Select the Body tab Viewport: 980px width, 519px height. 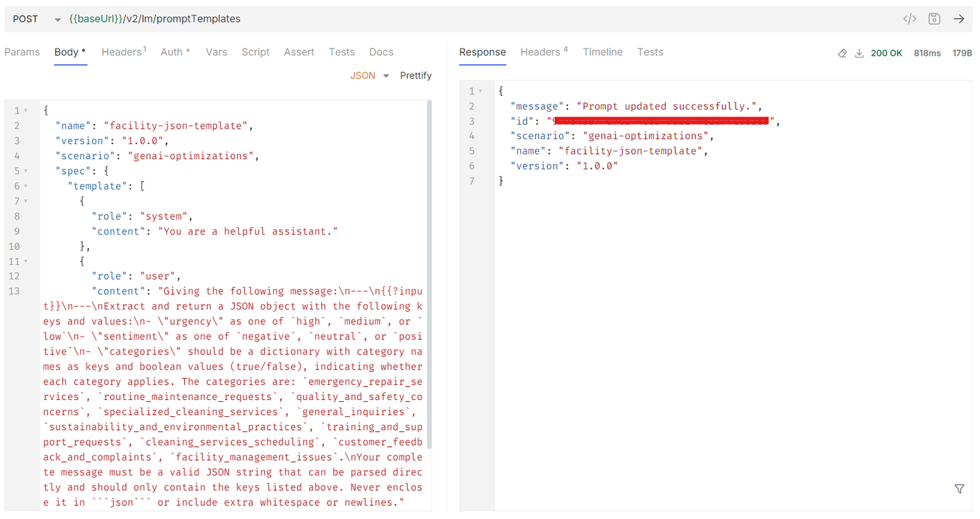(70, 52)
